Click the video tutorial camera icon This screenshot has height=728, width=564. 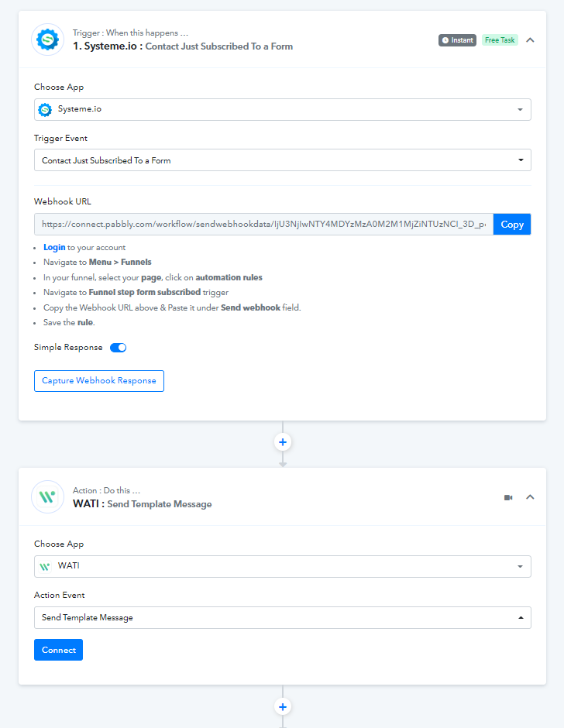tap(508, 497)
